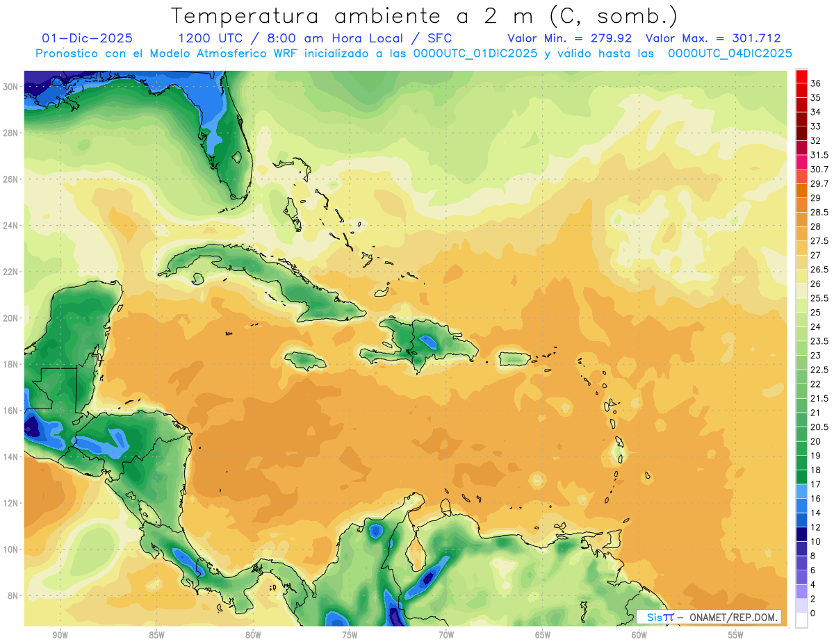
Task: Click the island of Jamaica on the map
Action: point(306,361)
